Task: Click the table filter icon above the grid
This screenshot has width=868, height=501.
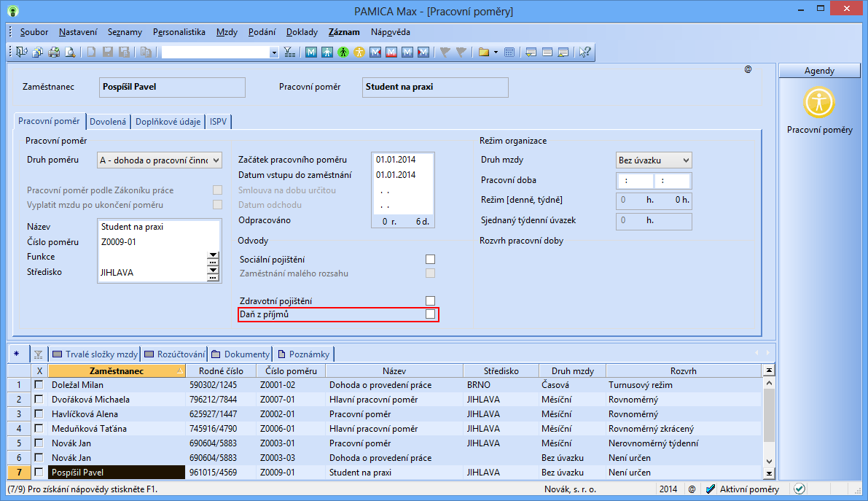Action: [x=38, y=354]
